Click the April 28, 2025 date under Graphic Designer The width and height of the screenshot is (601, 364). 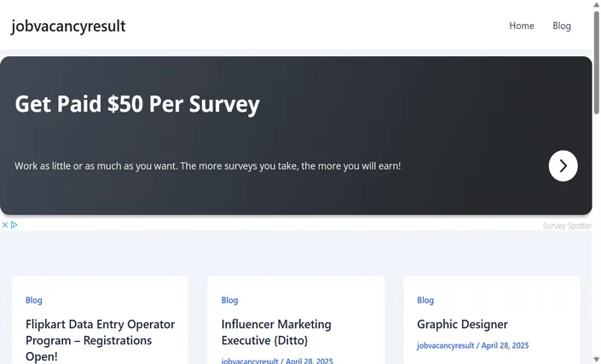tap(505, 345)
